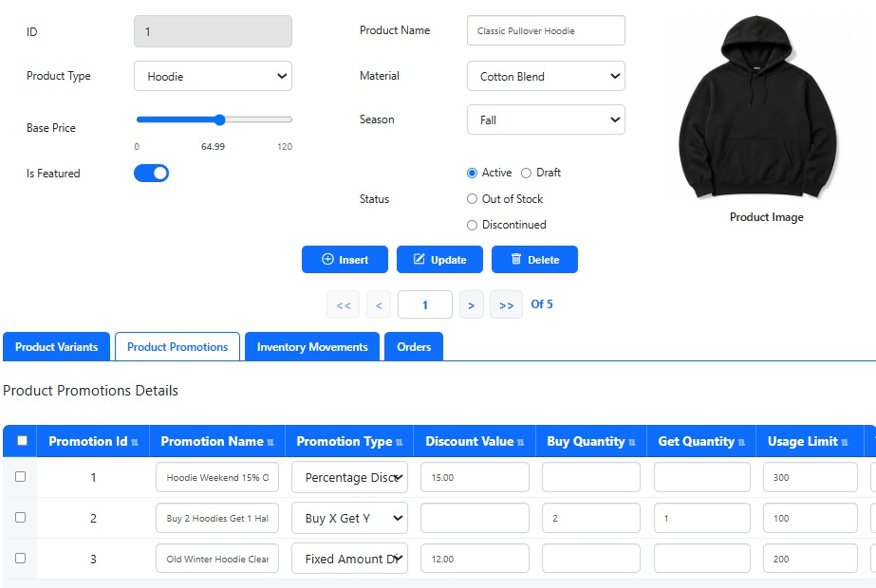This screenshot has height=588, width=876.
Task: Check the row checkbox for promotion 3
Action: [21, 558]
